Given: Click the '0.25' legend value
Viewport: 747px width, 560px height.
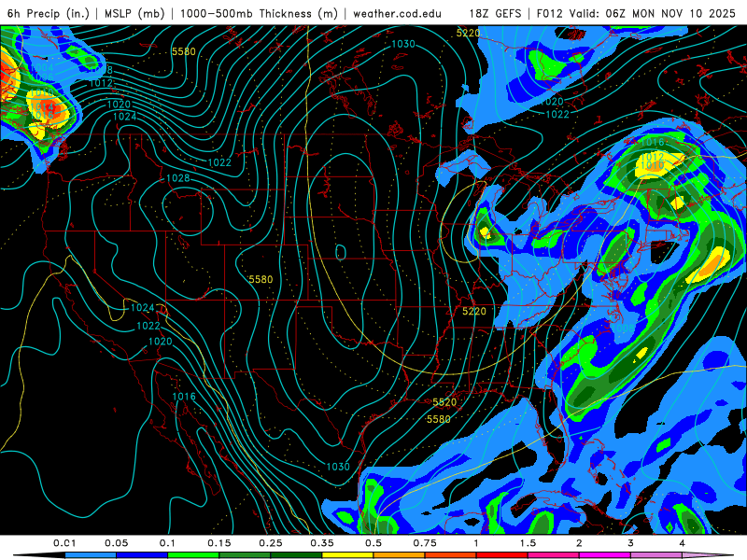Looking at the screenshot, I should (x=271, y=543).
